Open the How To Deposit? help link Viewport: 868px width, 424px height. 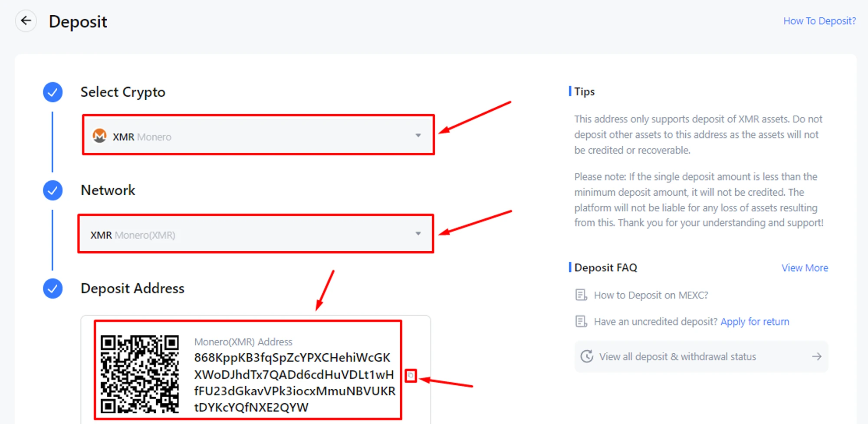pyautogui.click(x=819, y=21)
